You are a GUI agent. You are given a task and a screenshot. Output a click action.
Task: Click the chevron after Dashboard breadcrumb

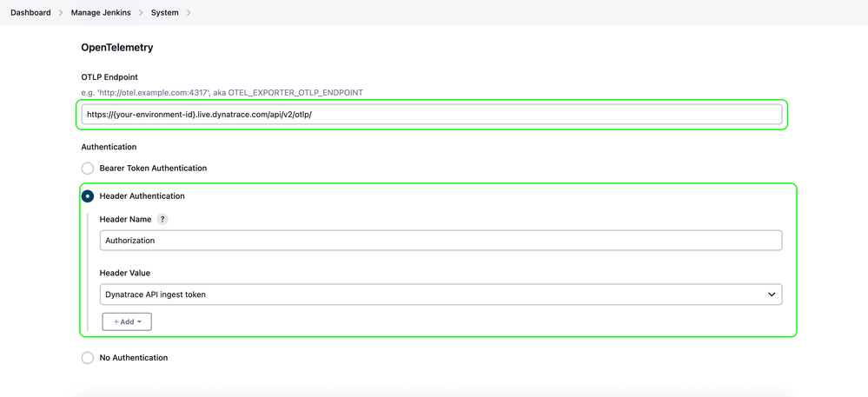(x=61, y=13)
